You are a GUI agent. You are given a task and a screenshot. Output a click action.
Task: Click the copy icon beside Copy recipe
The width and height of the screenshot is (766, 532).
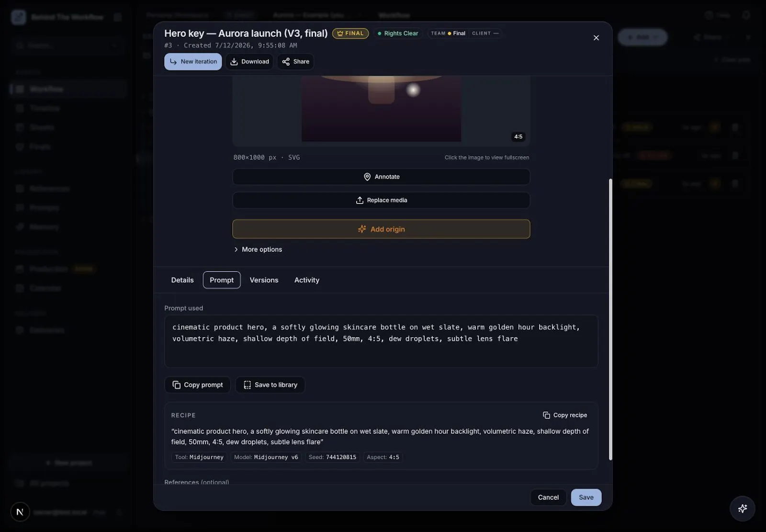click(x=546, y=415)
